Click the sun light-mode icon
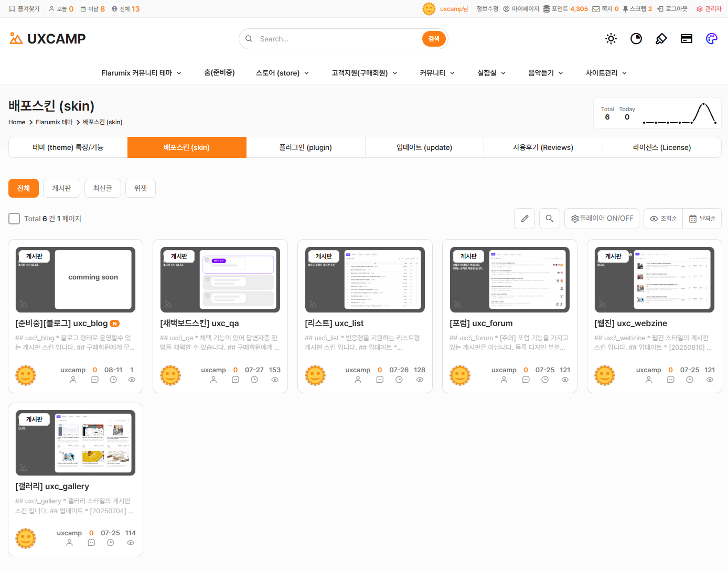 pyautogui.click(x=611, y=39)
